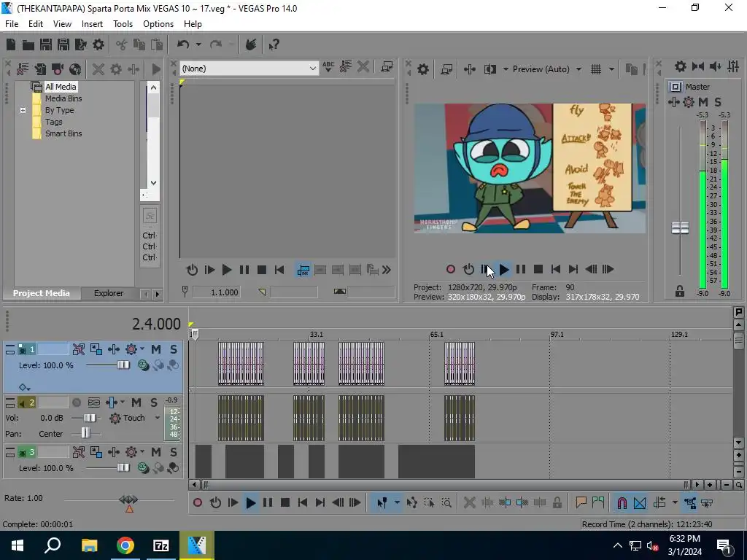This screenshot has height=560, width=747.
Task: Open the Insert menu
Action: [92, 24]
